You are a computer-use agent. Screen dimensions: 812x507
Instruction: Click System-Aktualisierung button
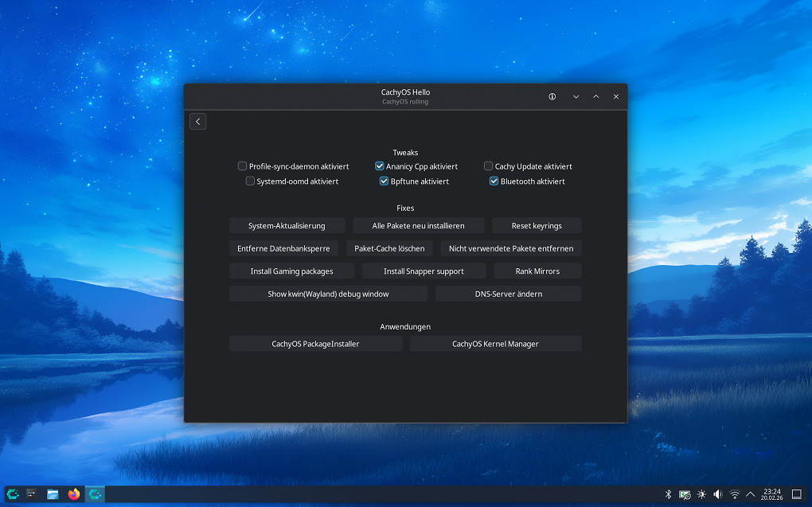coord(287,226)
